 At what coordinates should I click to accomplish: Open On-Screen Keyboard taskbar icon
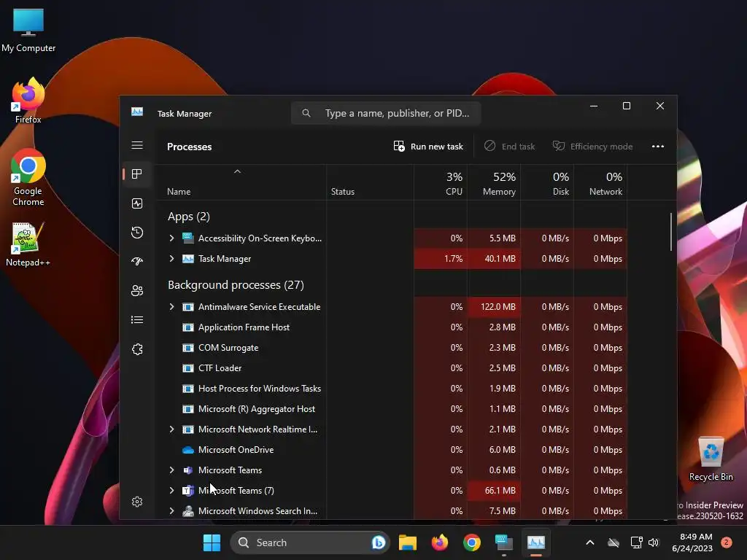coord(504,542)
